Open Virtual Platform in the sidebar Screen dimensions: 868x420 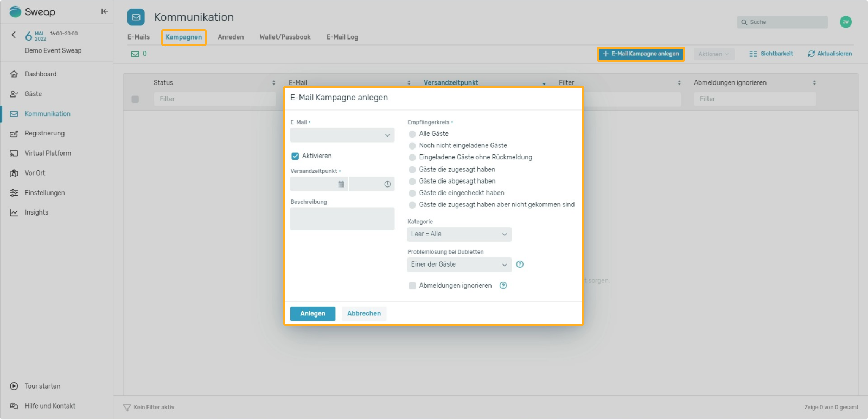(48, 153)
